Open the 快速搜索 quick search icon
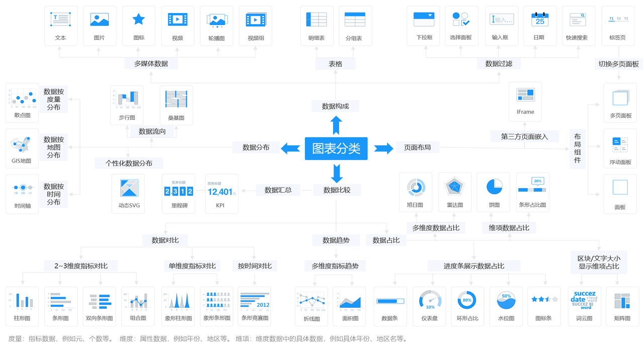The image size is (644, 352). [577, 20]
